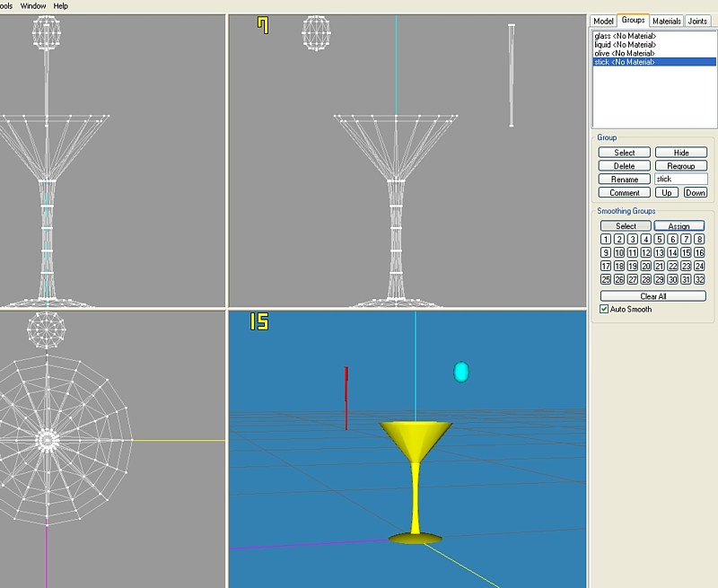This screenshot has height=588, width=718.
Task: Click Hide button in Group section
Action: [680, 153]
